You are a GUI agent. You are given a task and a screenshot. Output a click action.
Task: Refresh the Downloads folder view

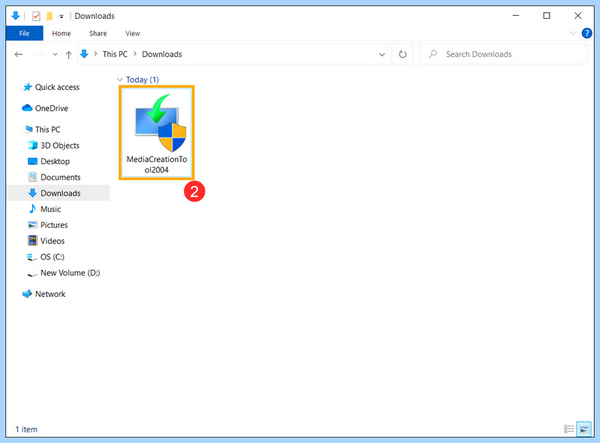(403, 54)
